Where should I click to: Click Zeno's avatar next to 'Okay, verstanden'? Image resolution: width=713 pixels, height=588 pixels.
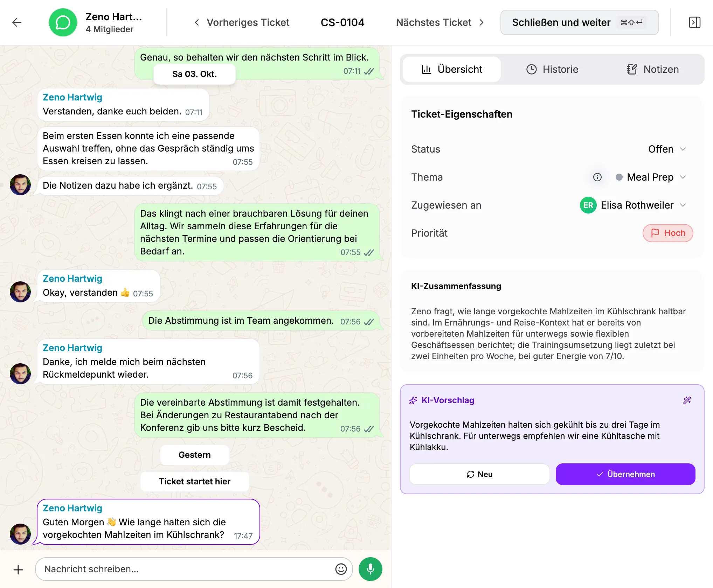20,292
